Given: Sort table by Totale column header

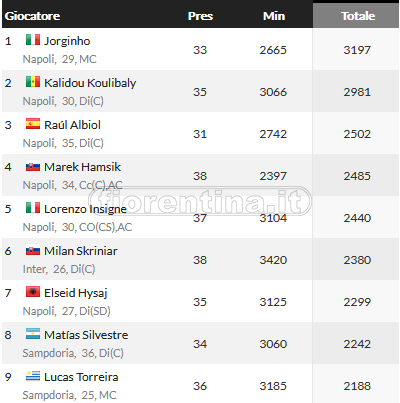Looking at the screenshot, I should tap(358, 16).
